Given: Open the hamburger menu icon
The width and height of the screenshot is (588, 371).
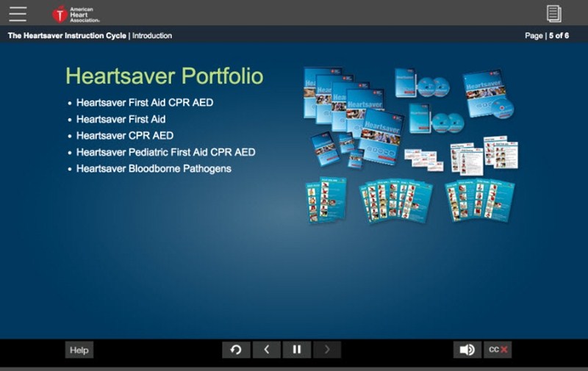Looking at the screenshot, I should (18, 14).
